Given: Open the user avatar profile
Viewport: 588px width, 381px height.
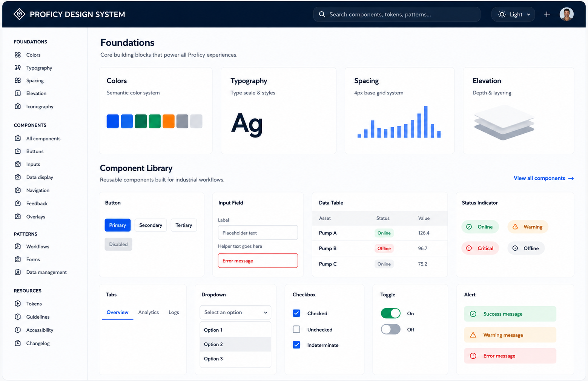Looking at the screenshot, I should 567,14.
